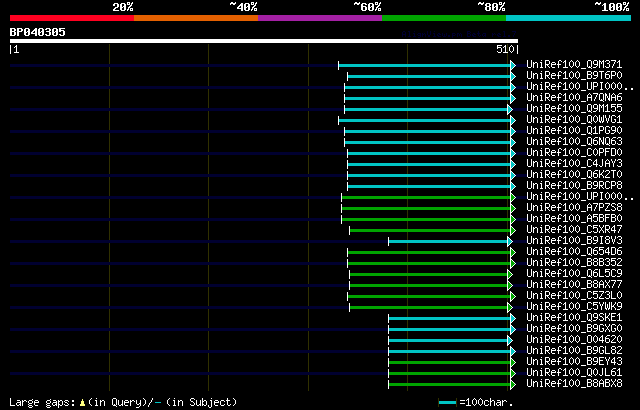Click the 510 end position label
Viewport: 640px width, 410px height.
(x=505, y=49)
